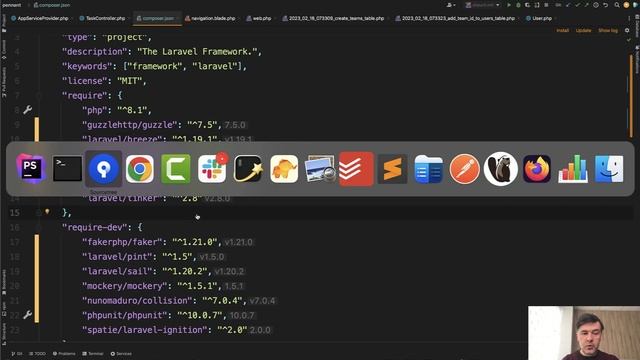Open Sourcetree from the dock
Image resolution: width=640 pixels, height=360 pixels.
point(104,169)
